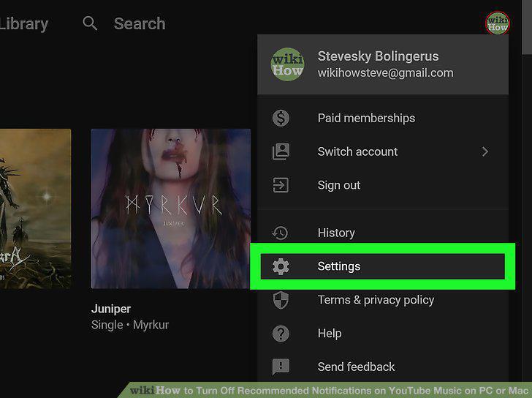Click the Search text field
Image resolution: width=532 pixels, height=398 pixels.
click(140, 23)
